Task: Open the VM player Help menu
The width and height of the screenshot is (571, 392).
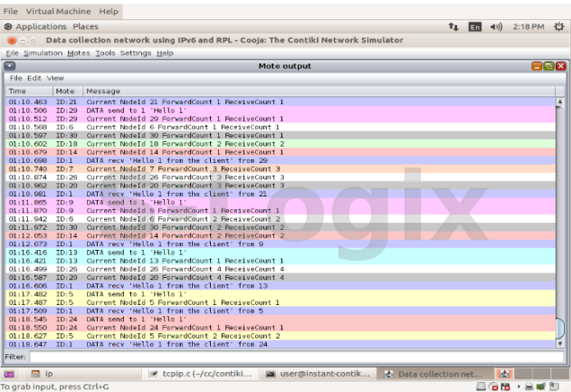Action: tap(109, 11)
